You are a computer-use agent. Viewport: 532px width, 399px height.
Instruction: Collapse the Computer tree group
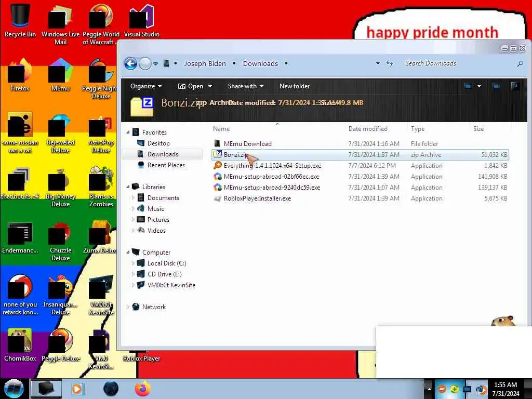coord(128,252)
